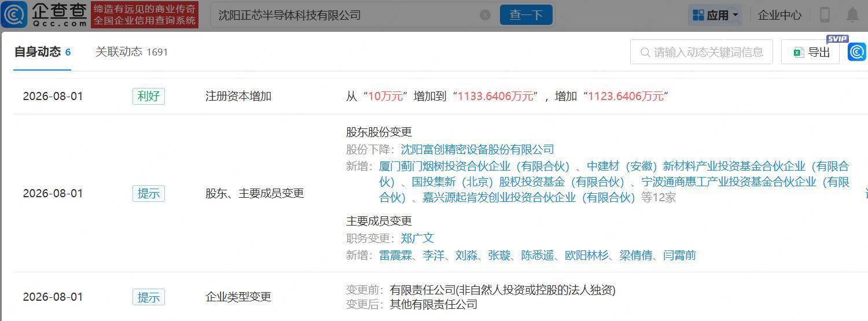Click the value 1133.6406万元

click(x=495, y=96)
